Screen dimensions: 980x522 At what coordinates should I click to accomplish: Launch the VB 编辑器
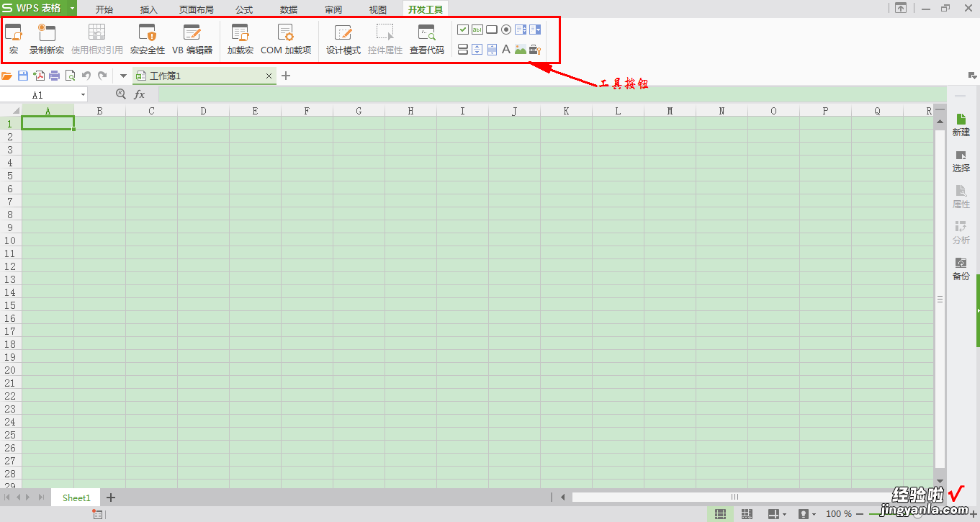[192, 40]
